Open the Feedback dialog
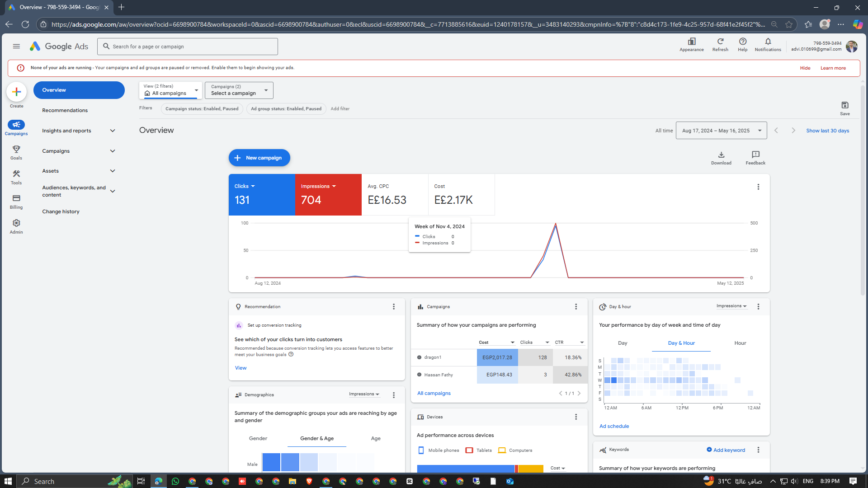Screen dimensions: 868x488 pyautogui.click(x=755, y=158)
